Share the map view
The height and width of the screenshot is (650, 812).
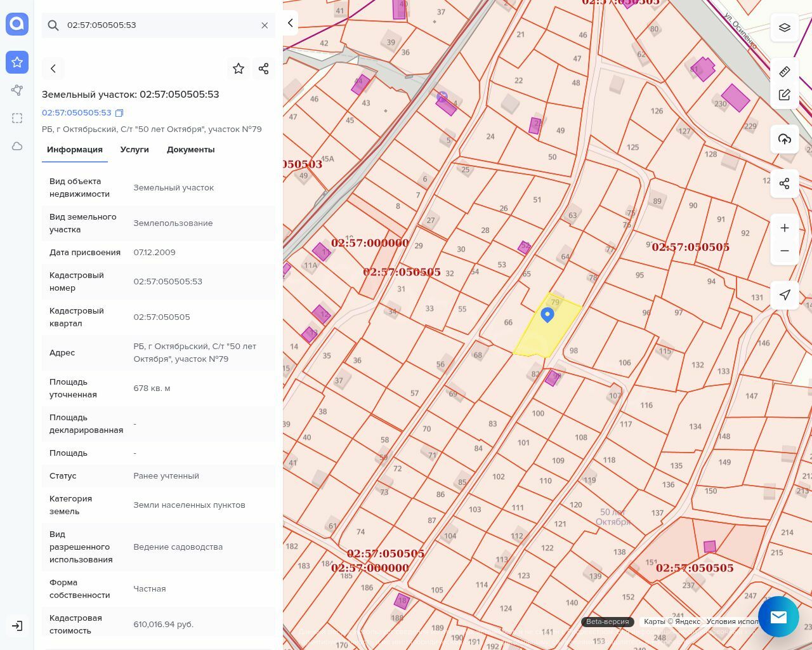785,183
